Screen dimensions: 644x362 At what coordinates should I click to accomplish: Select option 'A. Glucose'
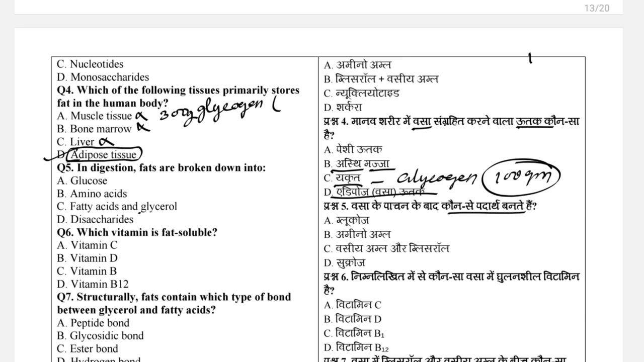(82, 180)
